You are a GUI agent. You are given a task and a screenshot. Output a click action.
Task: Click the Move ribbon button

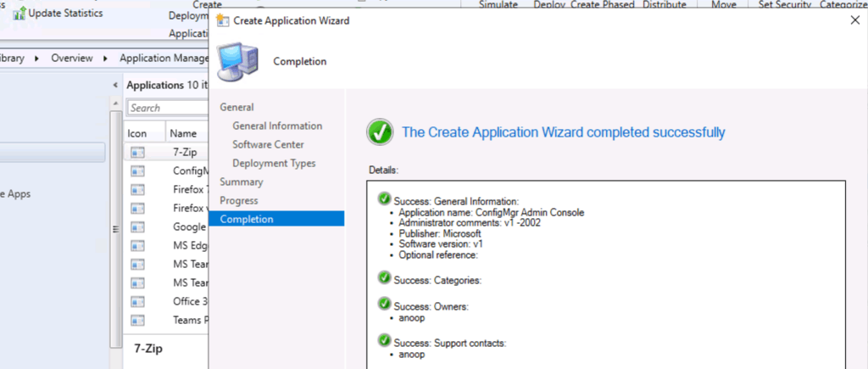coord(724,4)
